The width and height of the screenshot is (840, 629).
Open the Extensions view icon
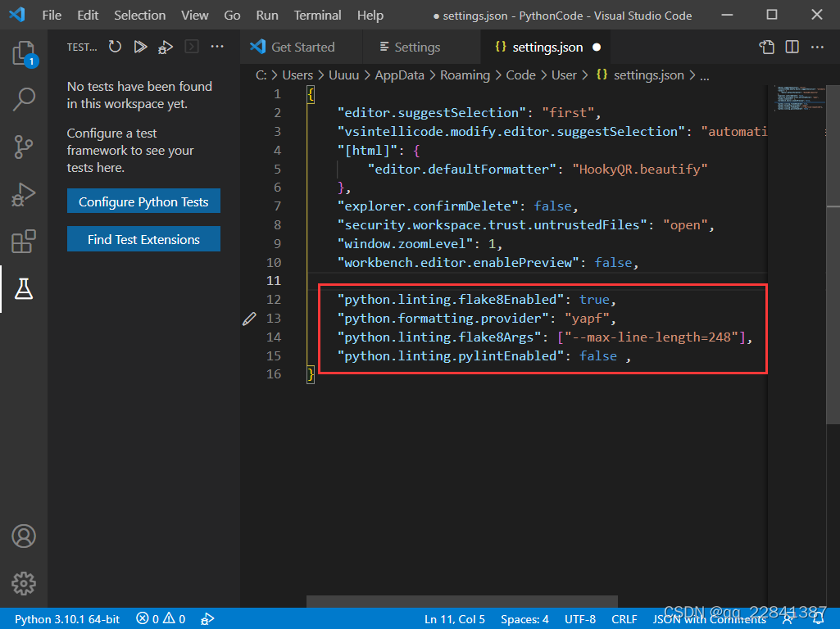pyautogui.click(x=24, y=242)
